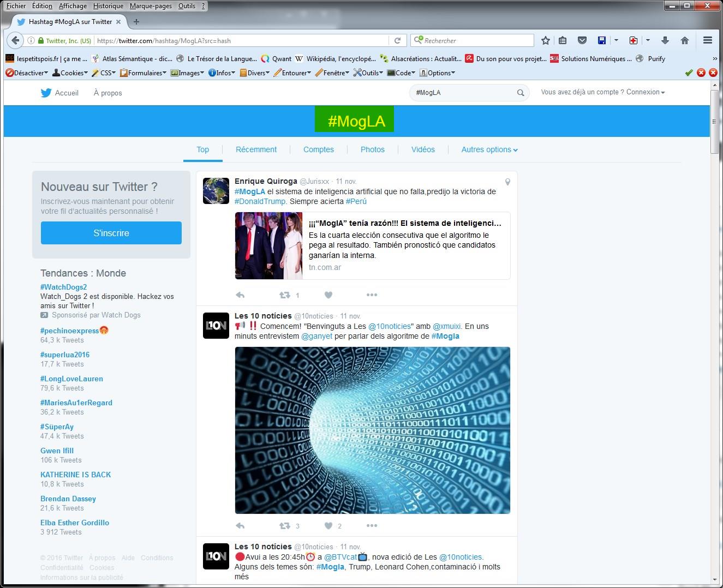The image size is (723, 588).
Task: Select the Photos tab
Action: (x=372, y=149)
